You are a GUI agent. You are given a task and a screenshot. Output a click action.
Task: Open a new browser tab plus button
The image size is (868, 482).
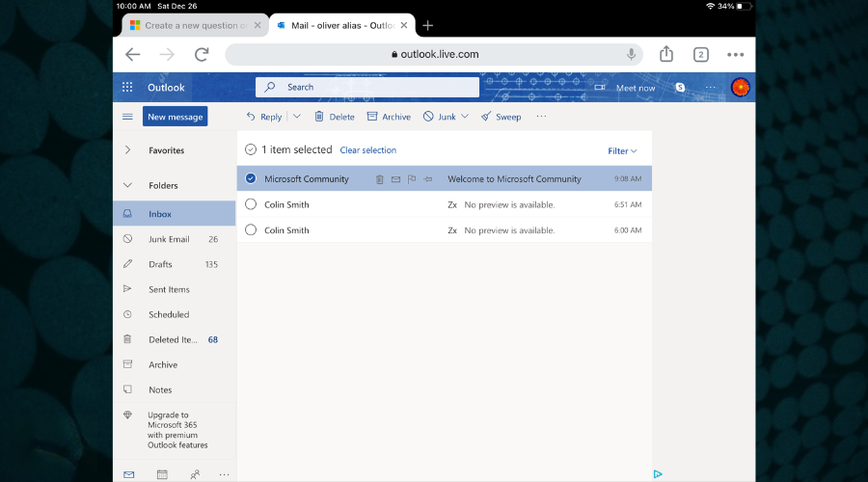click(x=428, y=25)
